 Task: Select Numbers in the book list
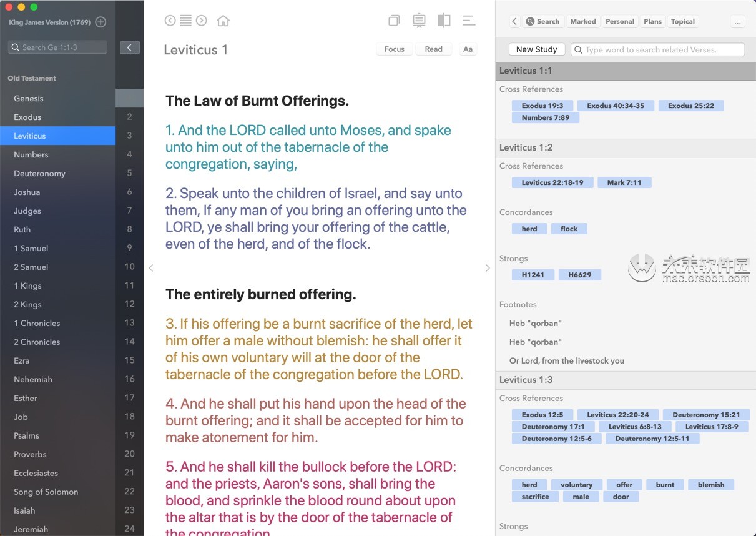tap(57, 154)
